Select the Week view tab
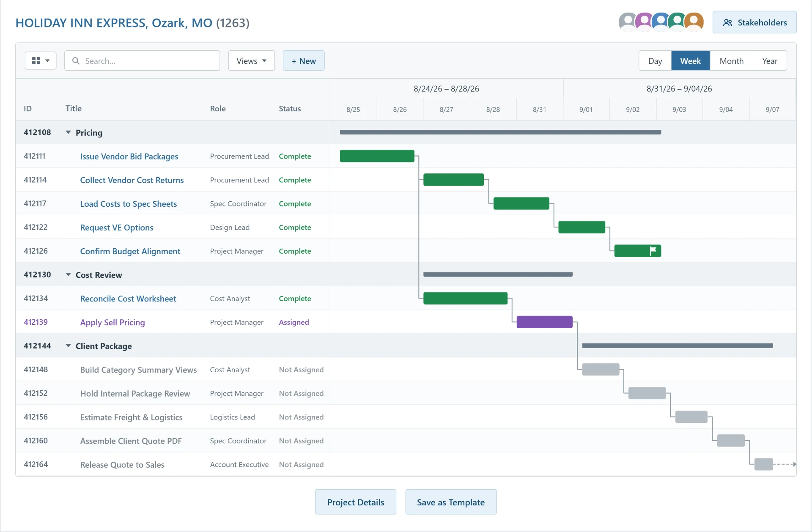 (691, 60)
